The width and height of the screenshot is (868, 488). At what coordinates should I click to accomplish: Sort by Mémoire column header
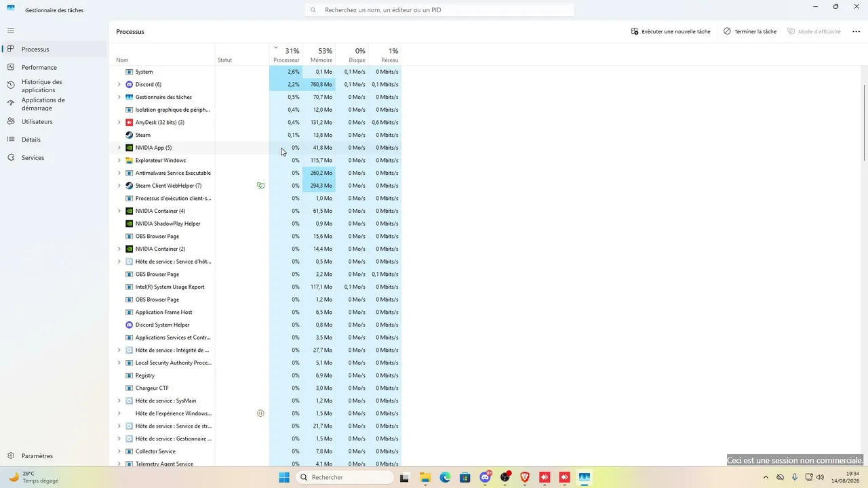(x=319, y=55)
